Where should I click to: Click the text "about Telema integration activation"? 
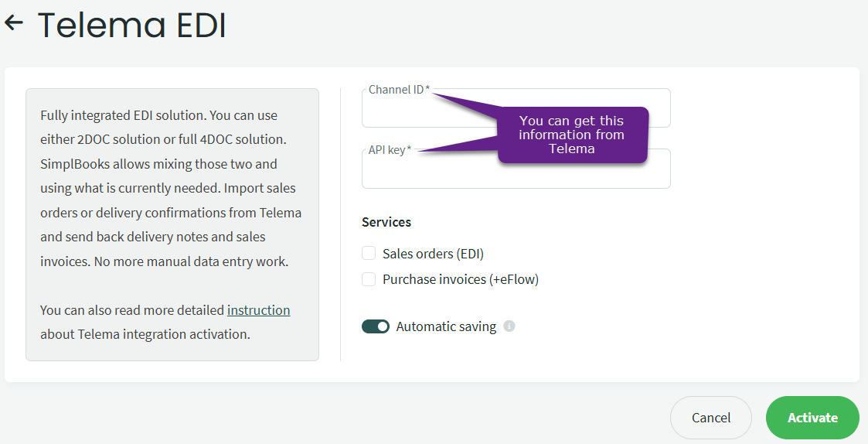point(145,334)
